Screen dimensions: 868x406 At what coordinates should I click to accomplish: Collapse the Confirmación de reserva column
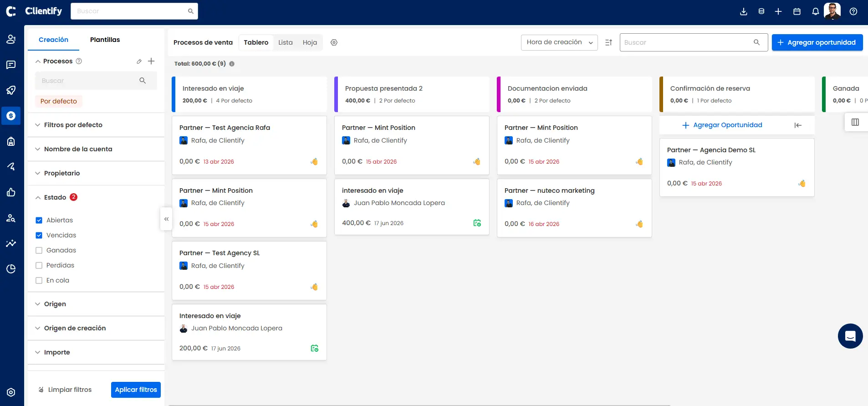tap(798, 125)
